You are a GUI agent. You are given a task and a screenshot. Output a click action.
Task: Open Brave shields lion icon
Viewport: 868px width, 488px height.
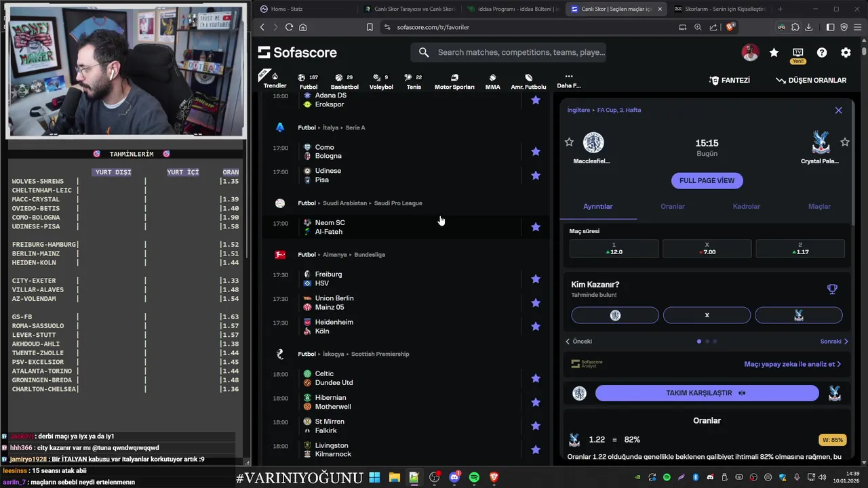[730, 27]
